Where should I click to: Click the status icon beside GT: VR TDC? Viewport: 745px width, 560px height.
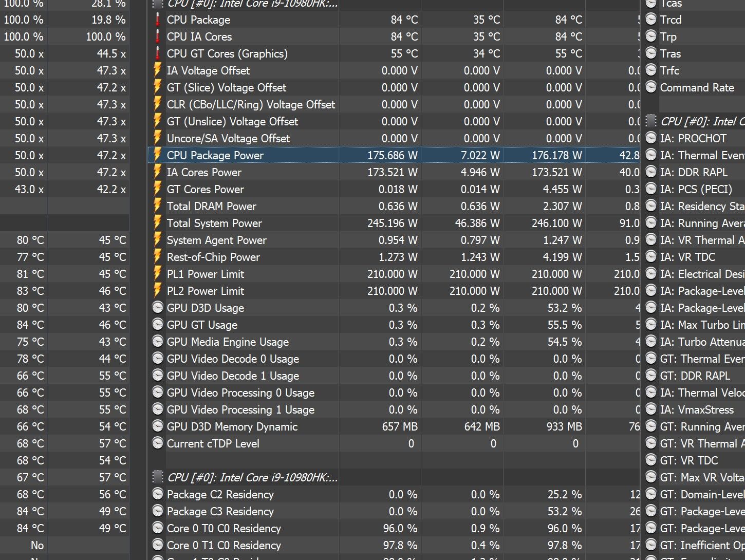(651, 460)
